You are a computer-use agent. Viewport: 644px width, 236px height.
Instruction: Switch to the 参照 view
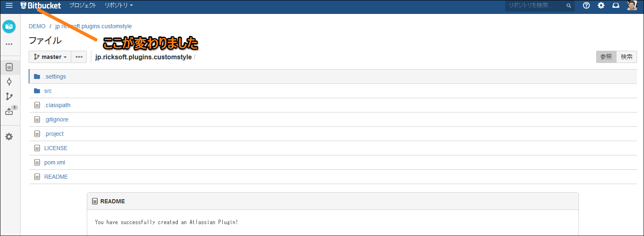[606, 57]
